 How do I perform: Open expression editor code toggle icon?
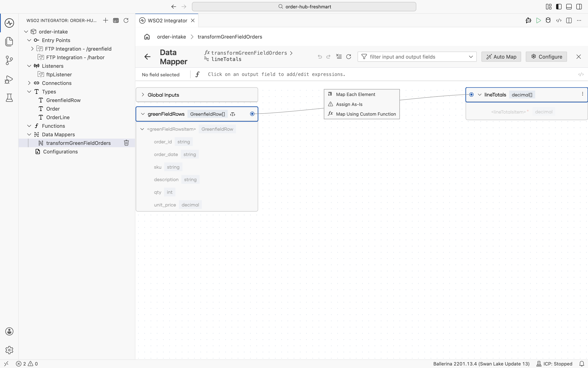(581, 74)
